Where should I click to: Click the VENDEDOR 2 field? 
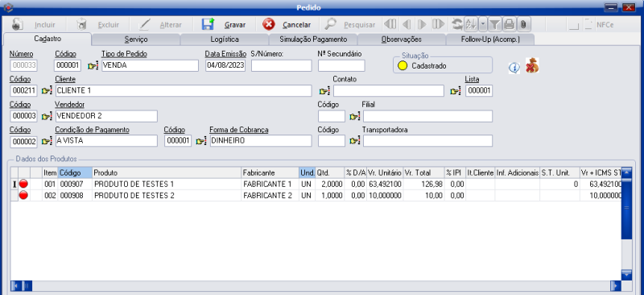pyautogui.click(x=106, y=116)
